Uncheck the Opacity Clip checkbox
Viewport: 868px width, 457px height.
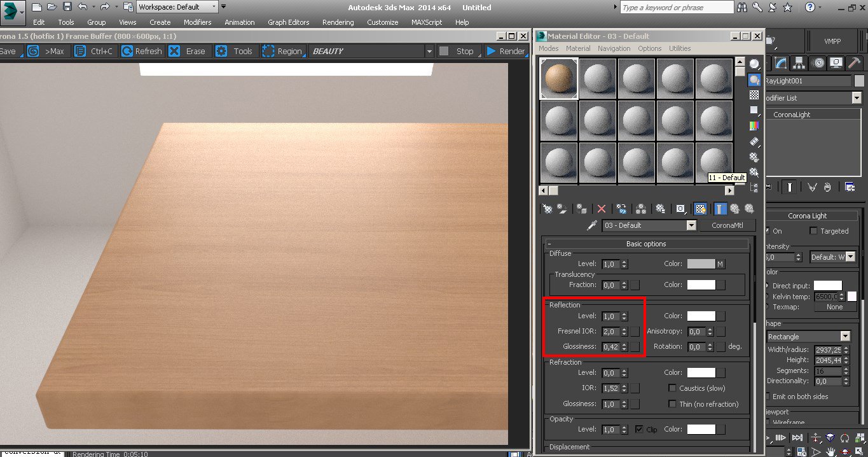pos(639,430)
